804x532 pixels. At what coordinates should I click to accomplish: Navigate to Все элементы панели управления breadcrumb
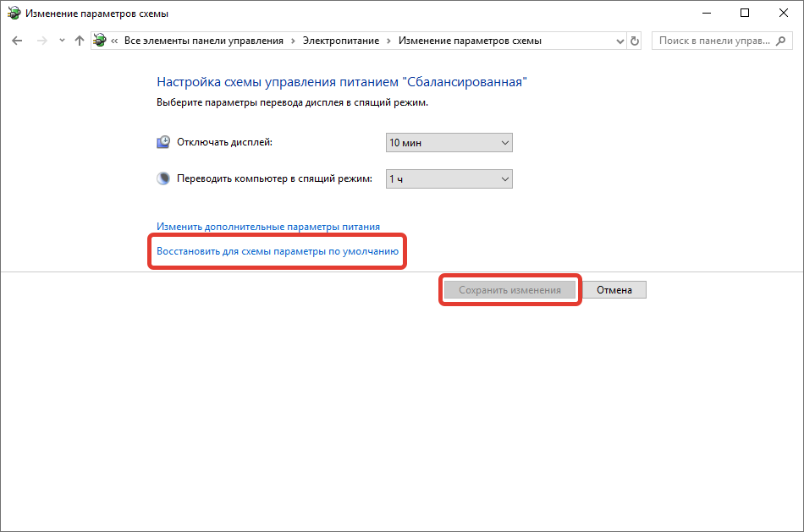[205, 41]
